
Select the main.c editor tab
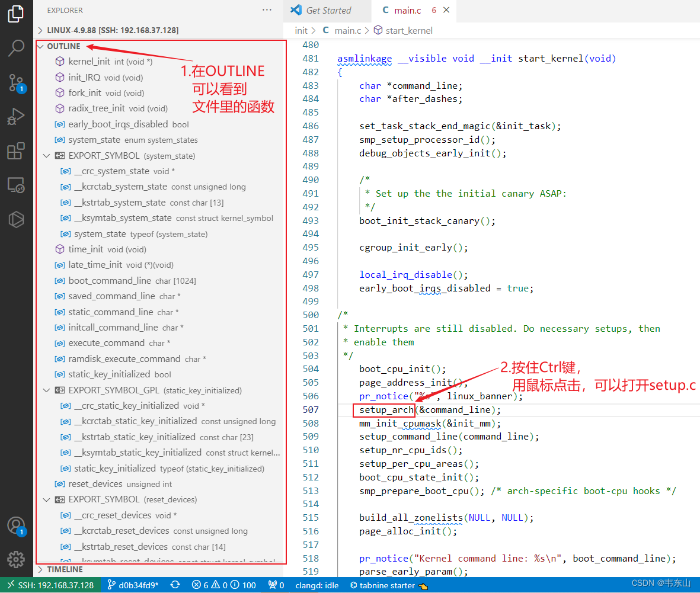click(x=408, y=10)
